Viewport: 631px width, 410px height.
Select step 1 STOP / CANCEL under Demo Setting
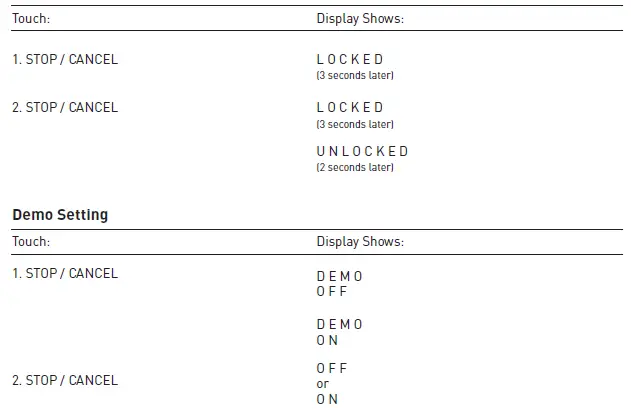65,273
